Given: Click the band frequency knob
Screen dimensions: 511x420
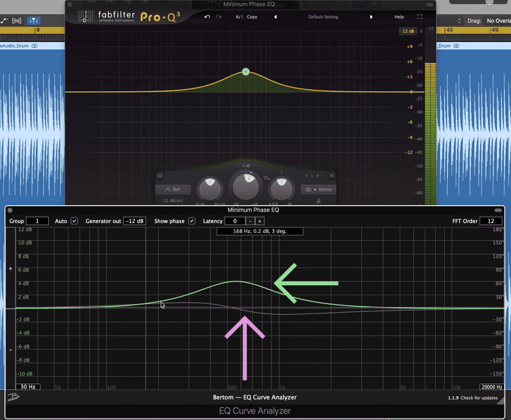Looking at the screenshot, I should pos(210,189).
